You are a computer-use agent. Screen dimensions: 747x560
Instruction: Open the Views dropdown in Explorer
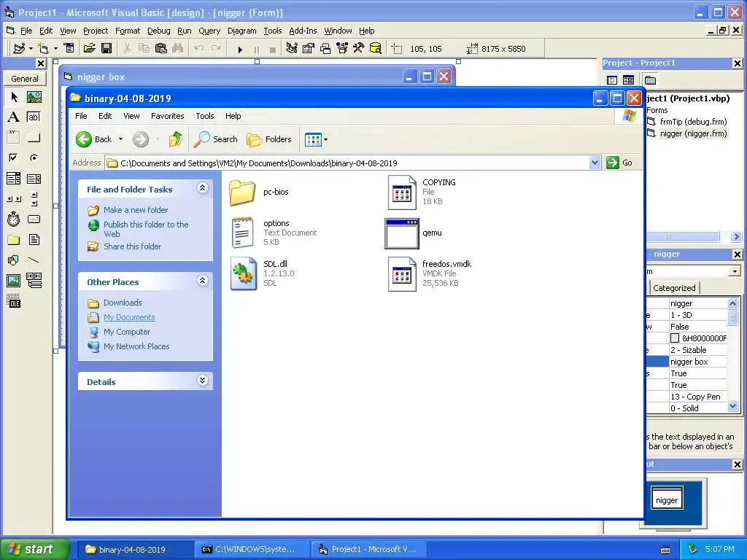point(326,139)
